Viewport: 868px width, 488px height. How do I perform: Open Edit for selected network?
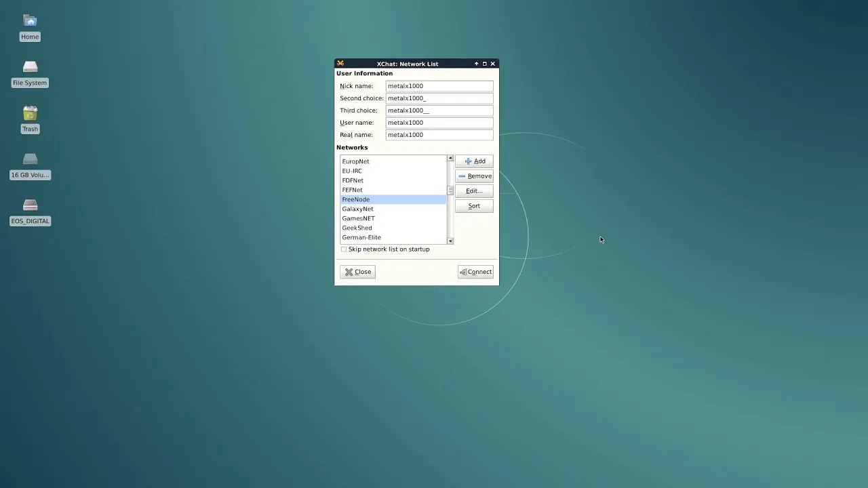click(474, 191)
